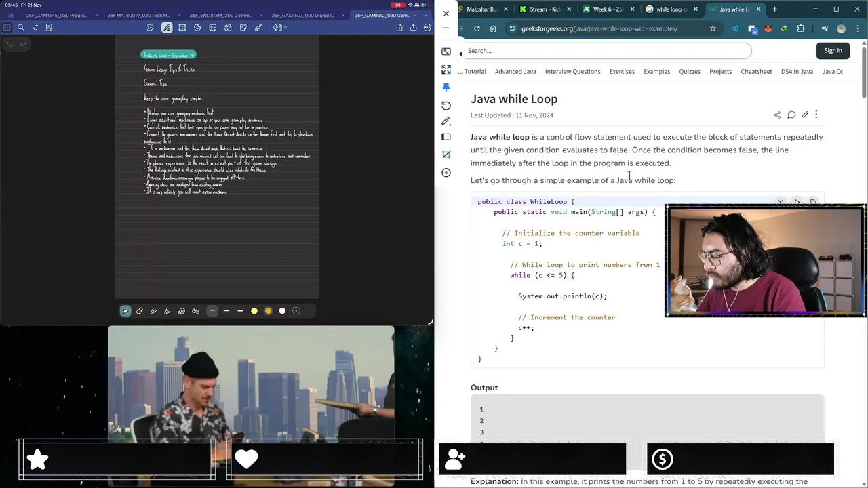Viewport: 868px width, 488px height.
Task: Select the highlighter pen in the drawing toolbar
Action: point(167,311)
